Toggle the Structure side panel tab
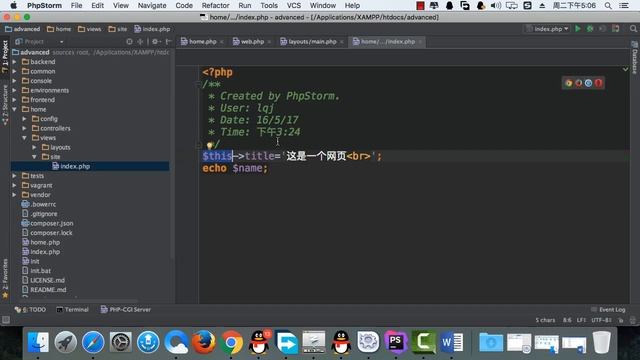The image size is (640, 360). tap(5, 105)
